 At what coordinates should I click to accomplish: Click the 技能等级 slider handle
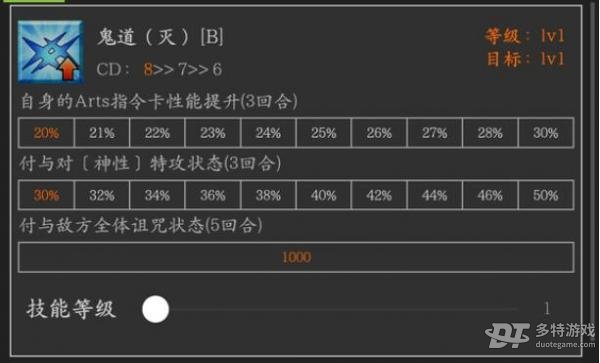[x=155, y=309]
